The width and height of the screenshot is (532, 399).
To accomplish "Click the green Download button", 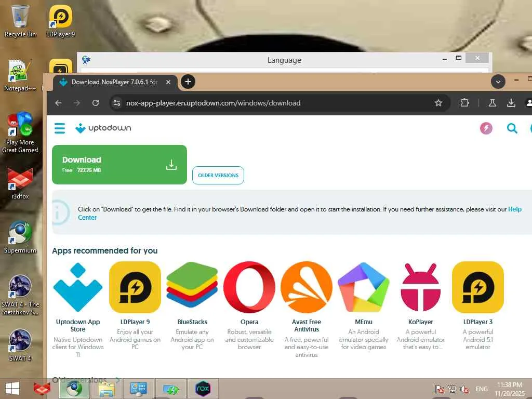I will tap(119, 165).
